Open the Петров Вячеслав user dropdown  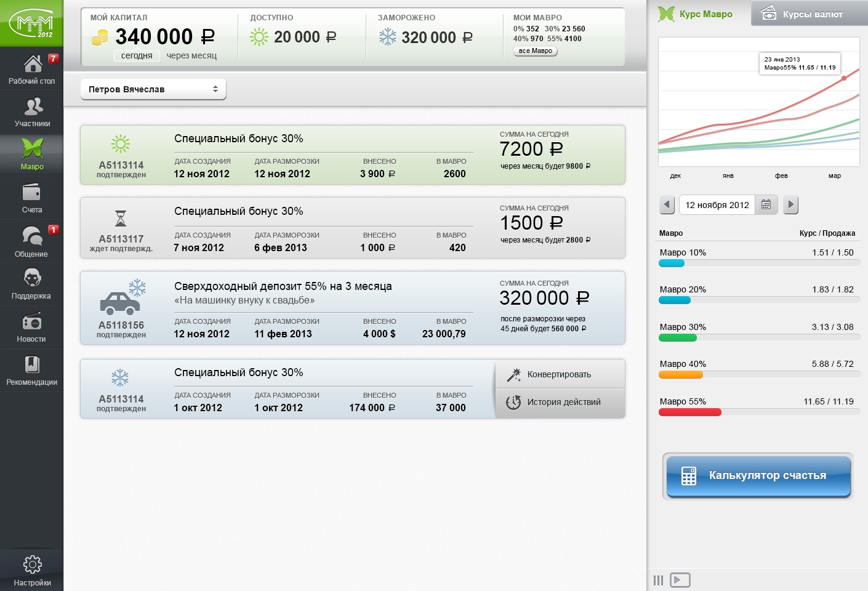[x=153, y=89]
